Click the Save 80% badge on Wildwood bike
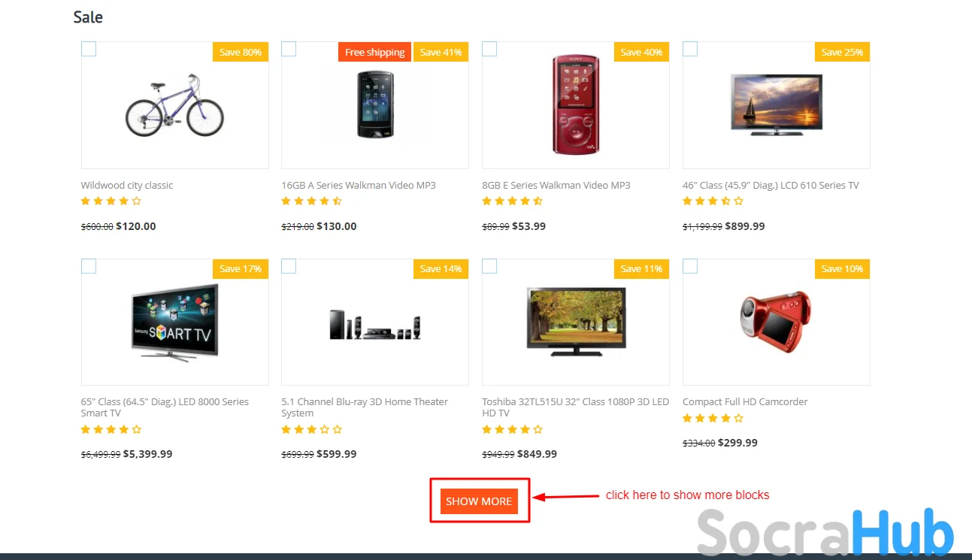Image resolution: width=972 pixels, height=560 pixels. click(x=241, y=52)
